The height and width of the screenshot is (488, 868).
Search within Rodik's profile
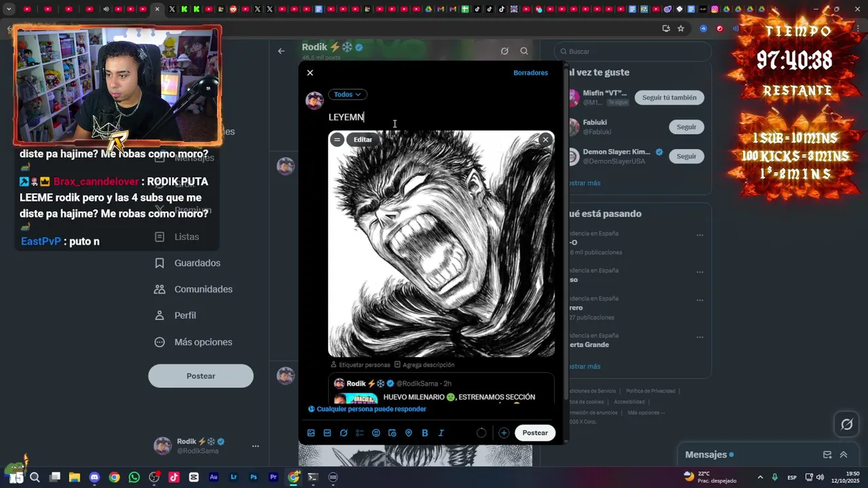pyautogui.click(x=524, y=51)
